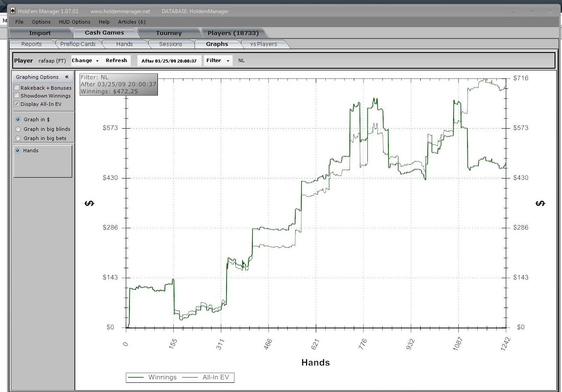
Task: Open the Help menu
Action: click(104, 22)
